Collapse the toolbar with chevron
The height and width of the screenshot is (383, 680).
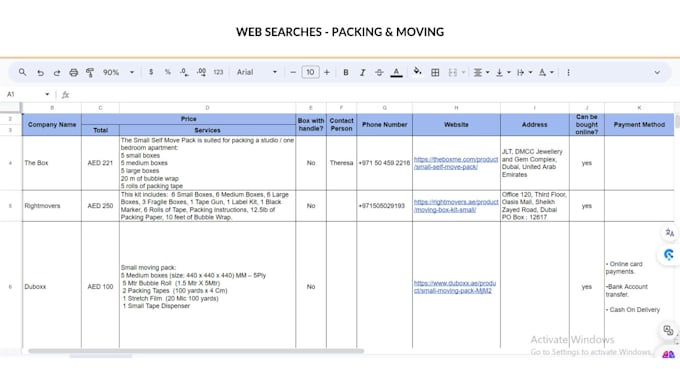pos(657,72)
